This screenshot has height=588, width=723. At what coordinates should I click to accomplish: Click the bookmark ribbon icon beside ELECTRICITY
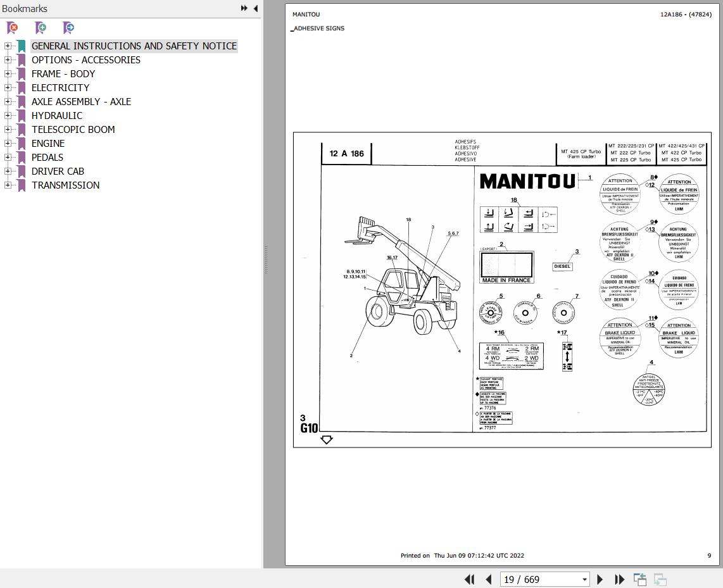point(22,88)
